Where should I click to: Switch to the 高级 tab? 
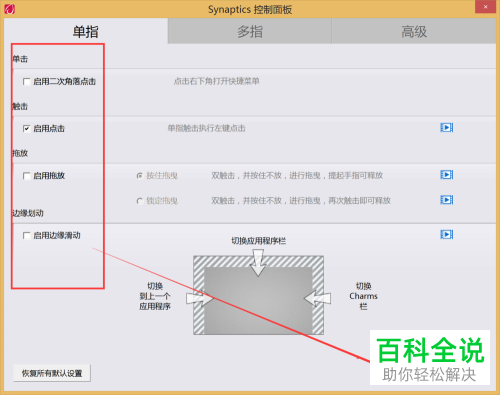[x=414, y=32]
